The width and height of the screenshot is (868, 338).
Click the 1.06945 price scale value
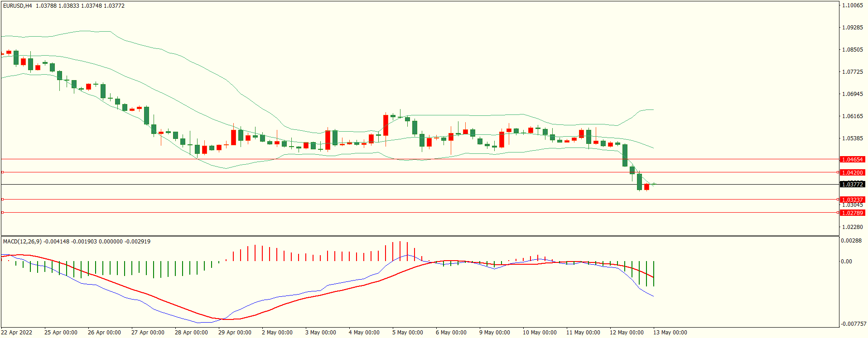coord(852,94)
